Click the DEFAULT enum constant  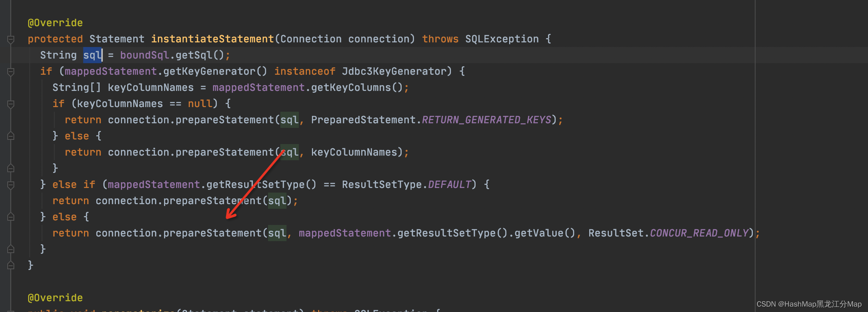pyautogui.click(x=449, y=185)
